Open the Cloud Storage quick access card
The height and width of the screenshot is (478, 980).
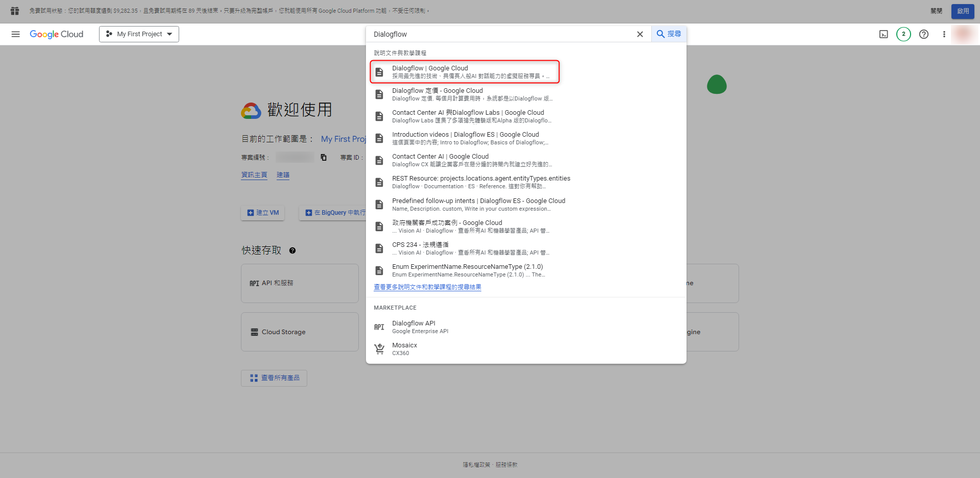tap(300, 332)
